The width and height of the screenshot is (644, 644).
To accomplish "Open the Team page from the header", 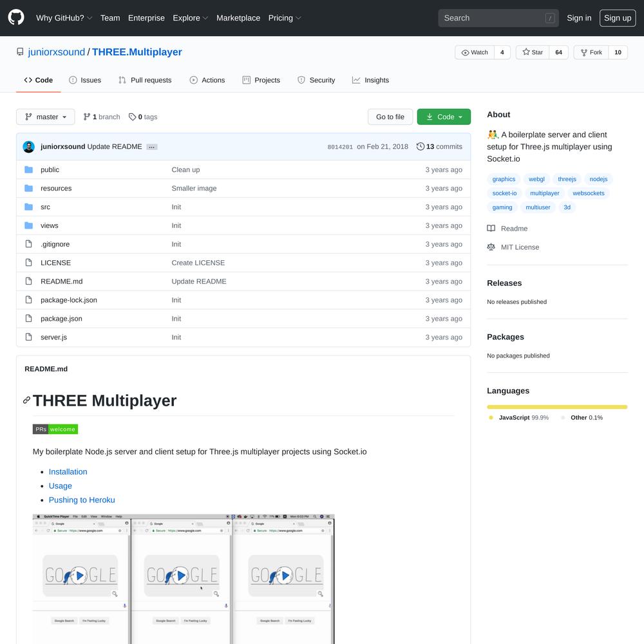I will tap(110, 18).
